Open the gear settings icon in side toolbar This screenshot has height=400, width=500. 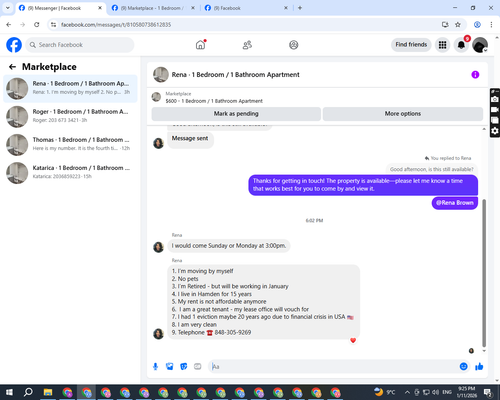[x=495, y=131]
